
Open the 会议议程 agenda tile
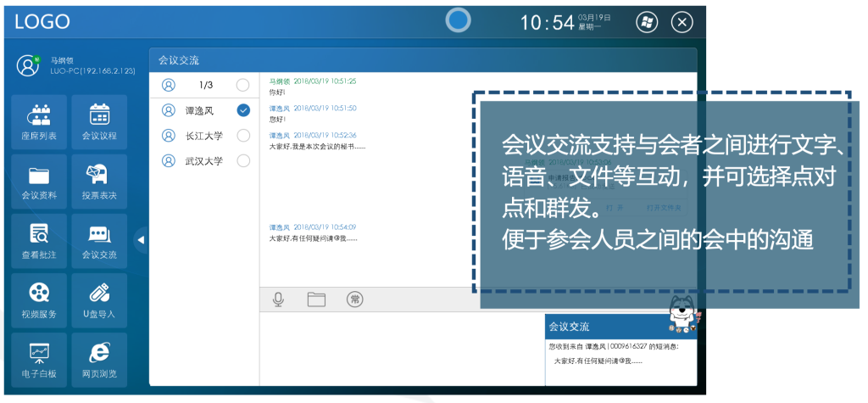(x=99, y=121)
